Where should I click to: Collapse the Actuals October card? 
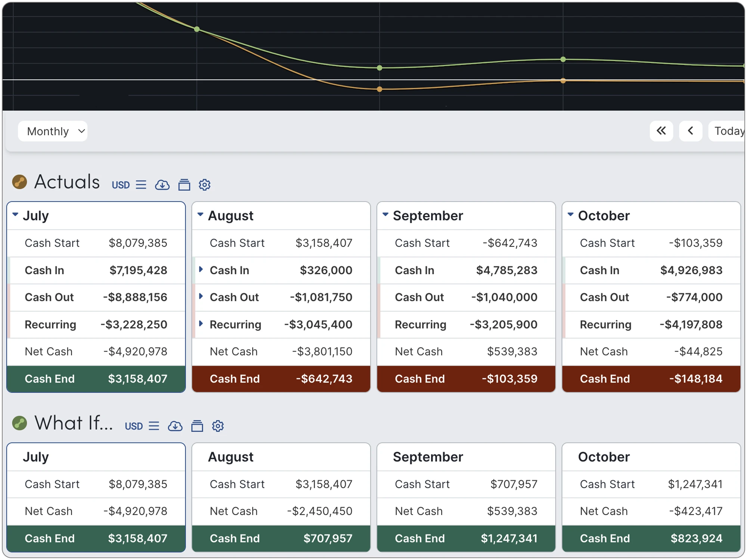coord(571,215)
